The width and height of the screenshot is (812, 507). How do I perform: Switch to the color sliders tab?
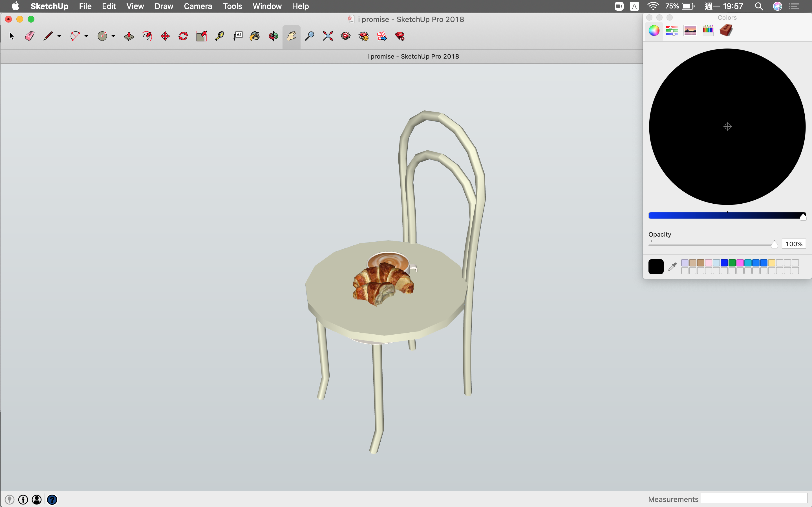[672, 30]
